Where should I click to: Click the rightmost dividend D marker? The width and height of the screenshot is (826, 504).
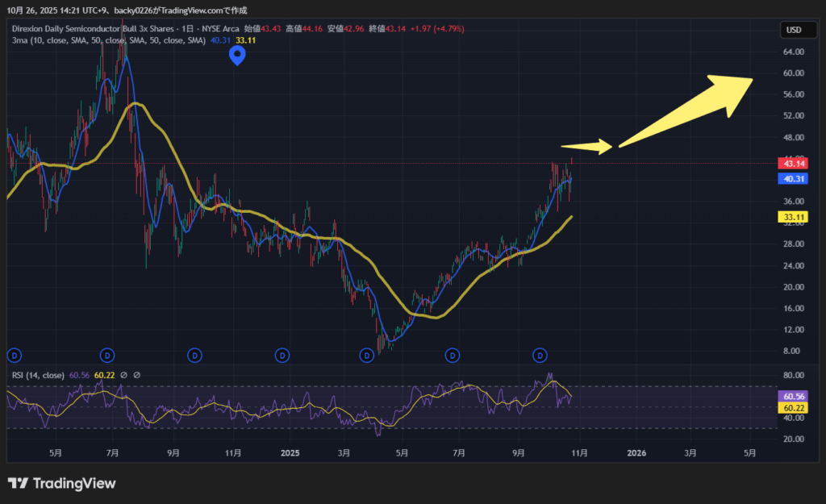point(540,355)
